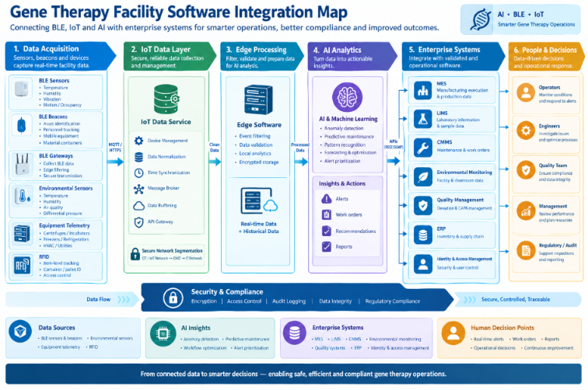The image size is (588, 390).
Task: Click the Alerts warning triangle icon
Action: (x=327, y=199)
